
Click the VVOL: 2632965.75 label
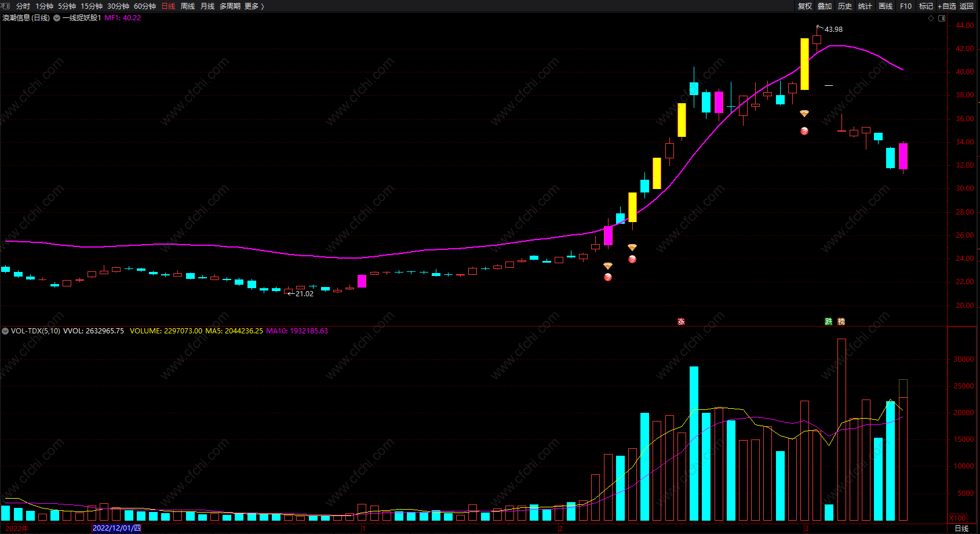tap(93, 331)
